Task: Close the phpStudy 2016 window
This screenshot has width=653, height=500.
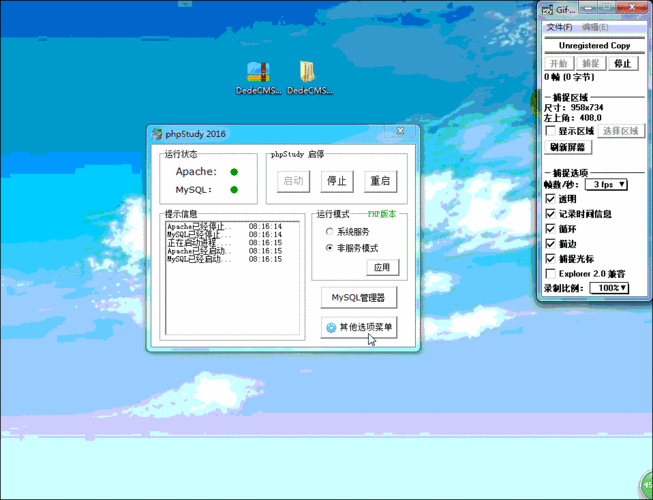Action: [x=400, y=132]
